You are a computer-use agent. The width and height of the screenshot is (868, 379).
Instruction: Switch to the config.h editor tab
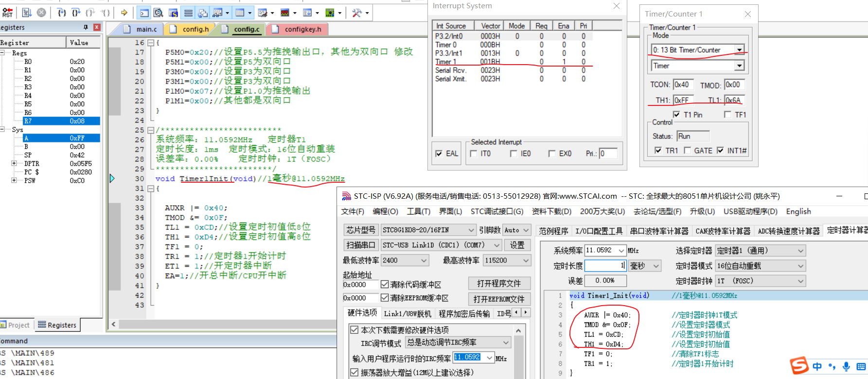tap(191, 29)
